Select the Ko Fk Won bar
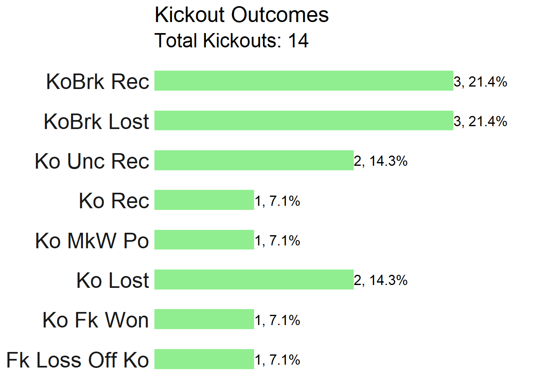The width and height of the screenshot is (549, 392). (204, 319)
